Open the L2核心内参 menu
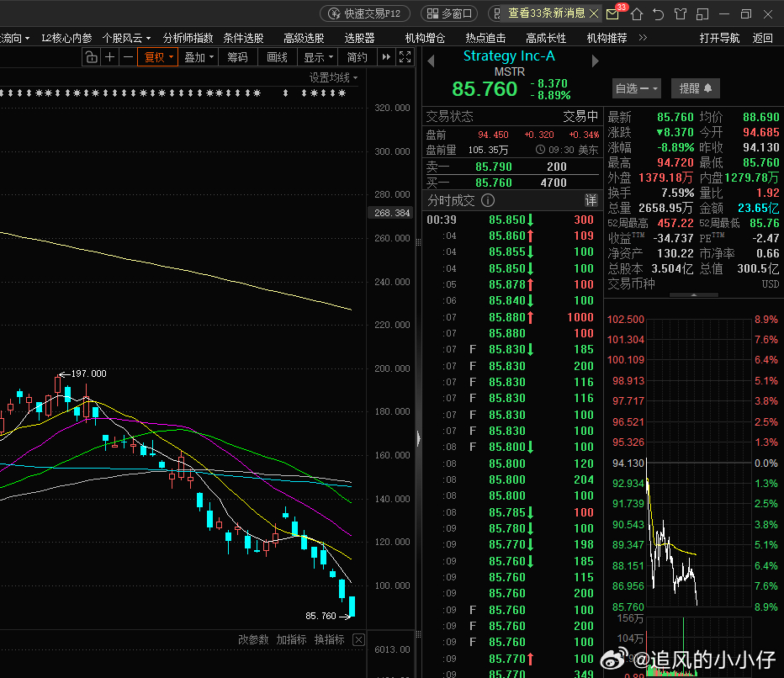Viewport: 784px width, 678px height. coord(66,38)
